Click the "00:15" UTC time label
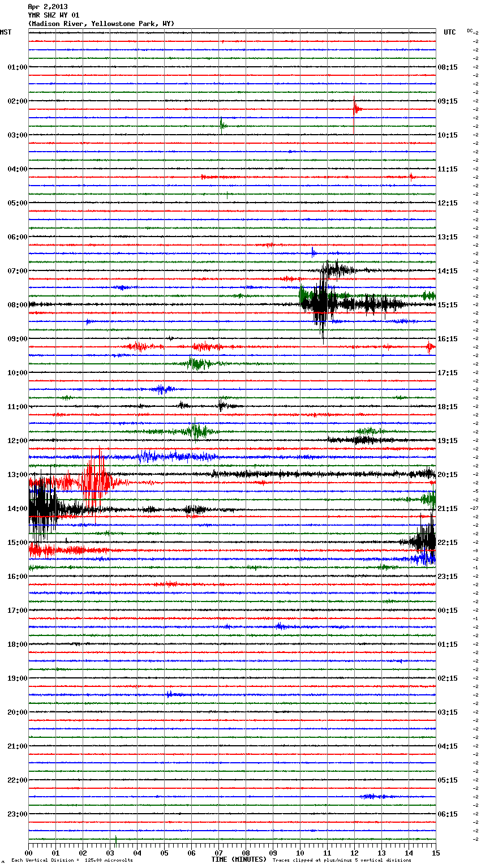 (x=448, y=611)
